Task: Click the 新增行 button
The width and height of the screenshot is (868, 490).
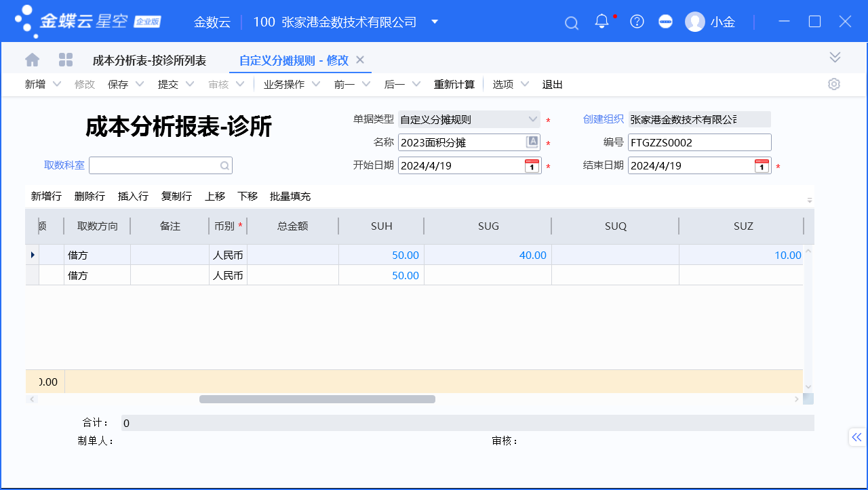Action: 46,196
